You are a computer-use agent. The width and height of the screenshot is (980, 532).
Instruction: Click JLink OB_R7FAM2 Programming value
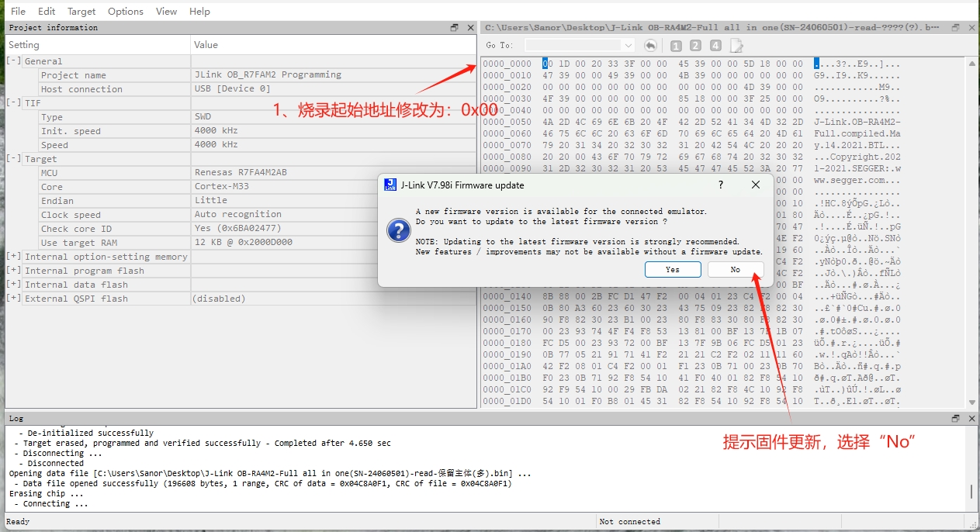(268, 75)
